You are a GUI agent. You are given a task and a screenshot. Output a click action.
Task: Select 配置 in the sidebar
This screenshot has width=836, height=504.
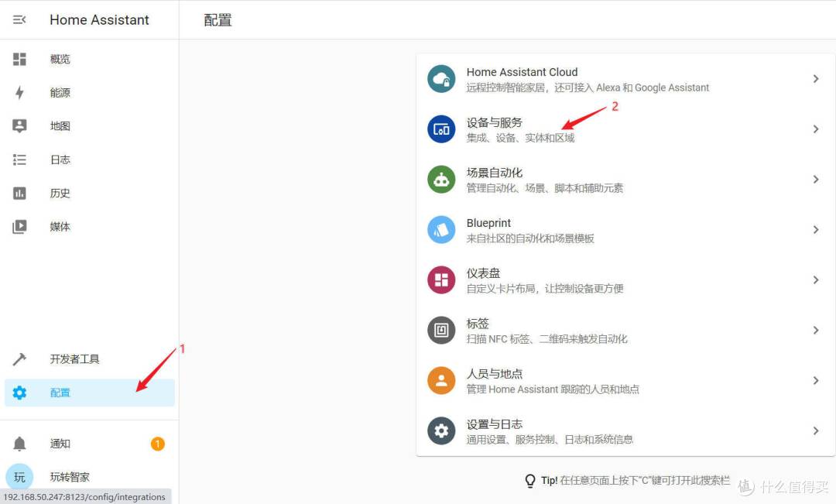pos(90,393)
